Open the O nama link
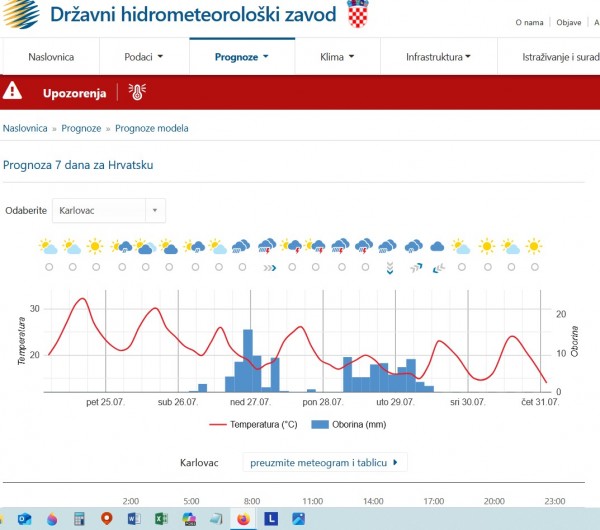The height and width of the screenshot is (530, 600). click(529, 23)
